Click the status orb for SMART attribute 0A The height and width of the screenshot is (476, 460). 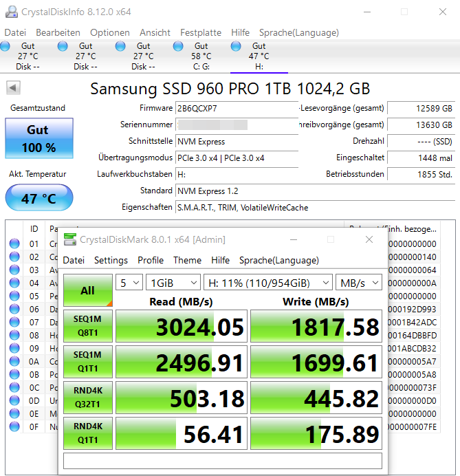[14, 361]
